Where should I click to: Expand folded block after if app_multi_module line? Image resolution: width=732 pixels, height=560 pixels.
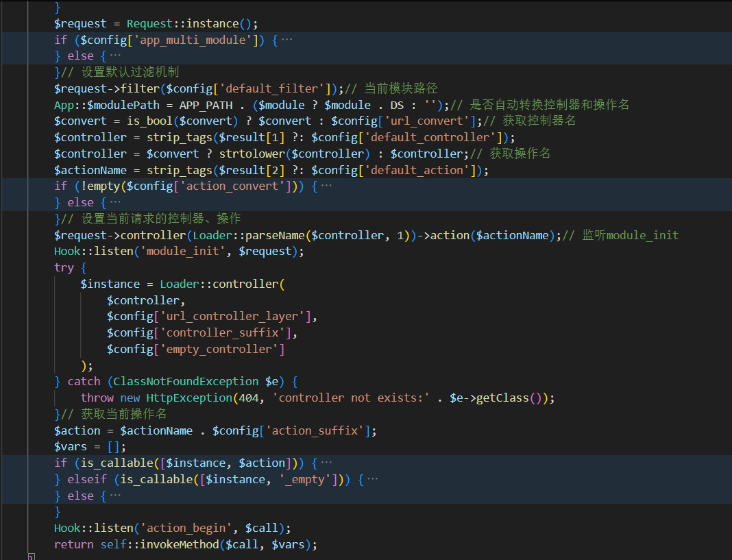[286, 40]
